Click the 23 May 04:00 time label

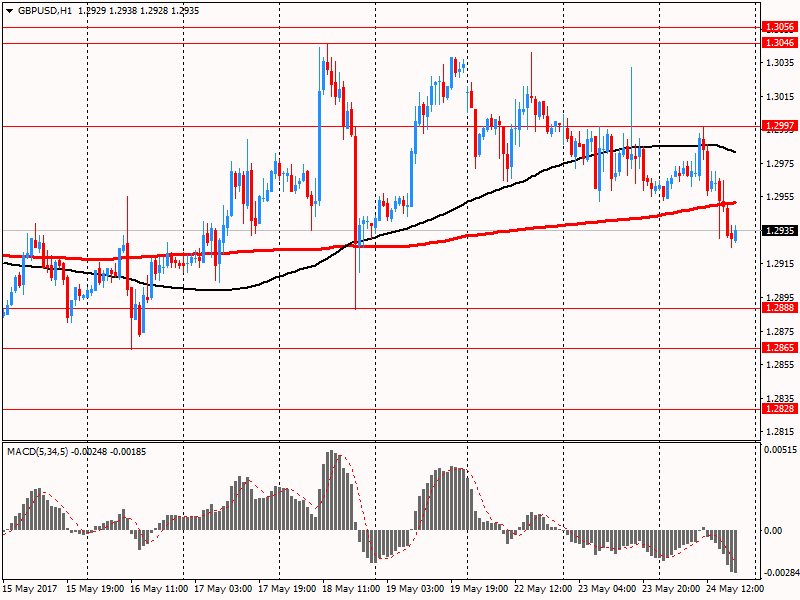(x=608, y=589)
